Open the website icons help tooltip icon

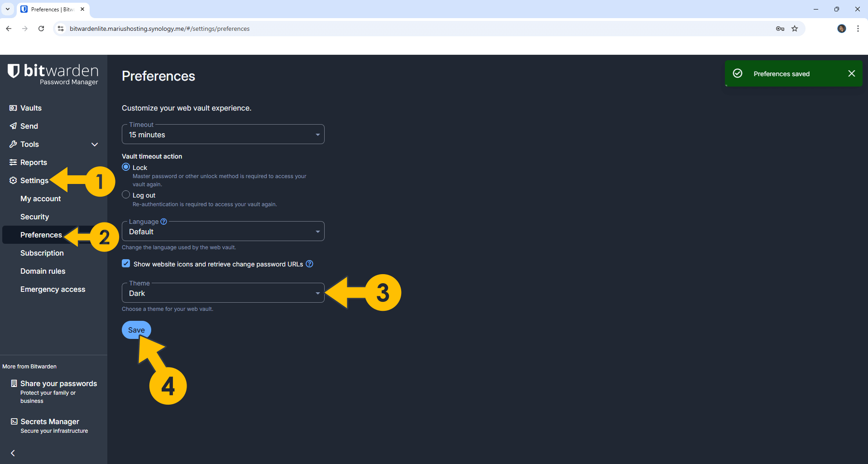point(309,264)
